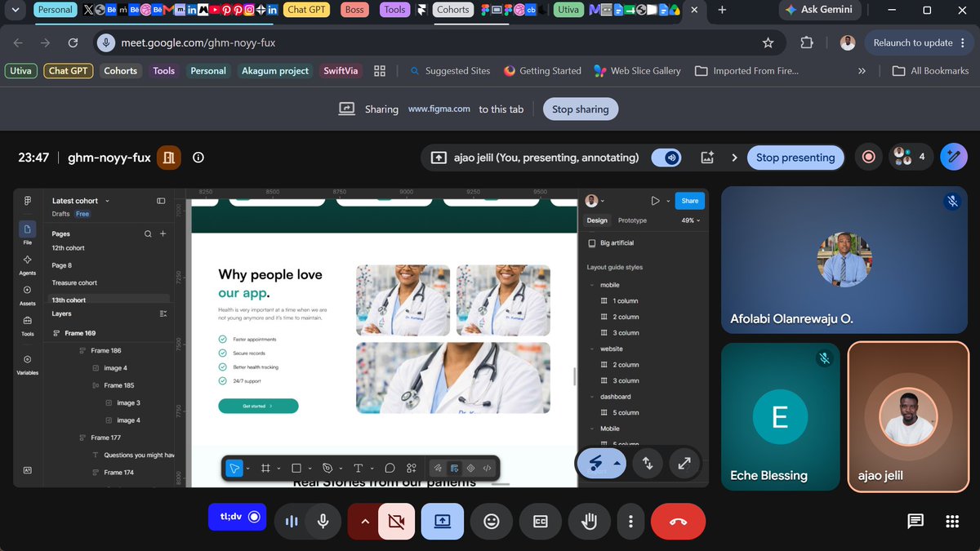Open the Assets sidebar panel
980x551 pixels.
point(28,295)
